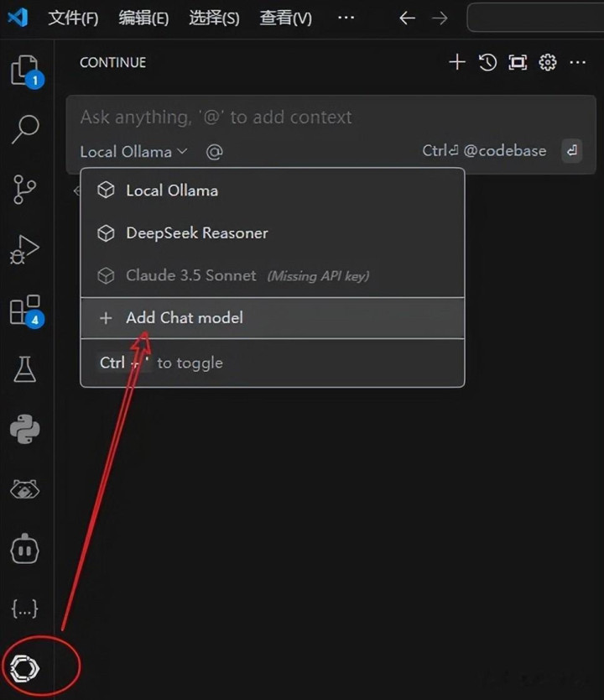604x700 pixels.
Task: Open the curly braces extension icon
Action: coord(24,609)
